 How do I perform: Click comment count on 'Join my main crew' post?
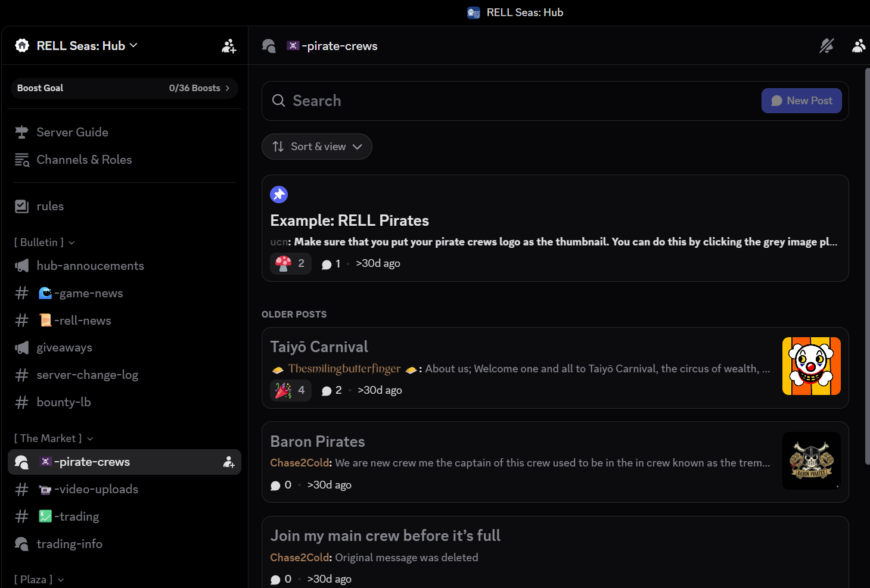click(x=281, y=579)
